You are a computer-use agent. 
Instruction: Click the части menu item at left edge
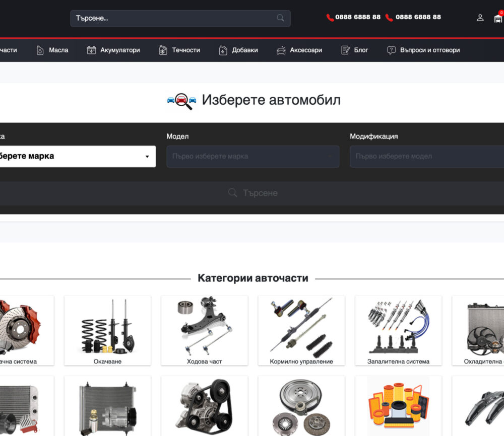coord(9,50)
